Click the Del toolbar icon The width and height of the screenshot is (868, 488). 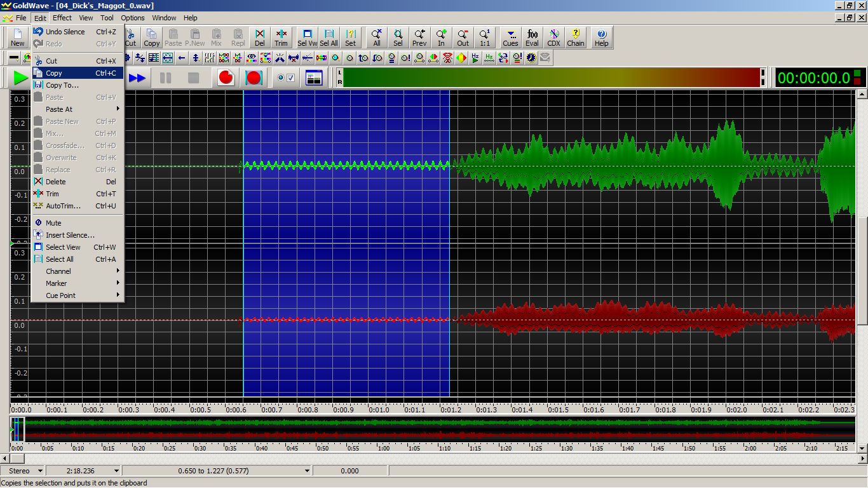(x=259, y=37)
